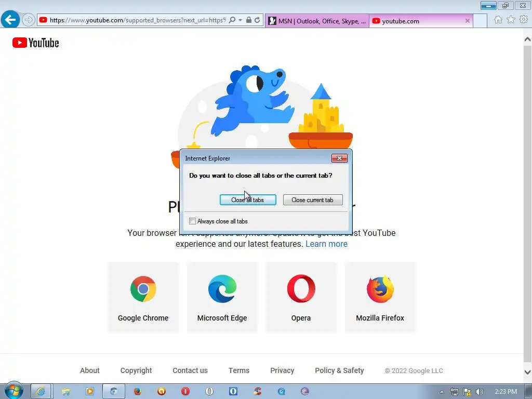Choose the Microsoft Edge browser card

222,297
